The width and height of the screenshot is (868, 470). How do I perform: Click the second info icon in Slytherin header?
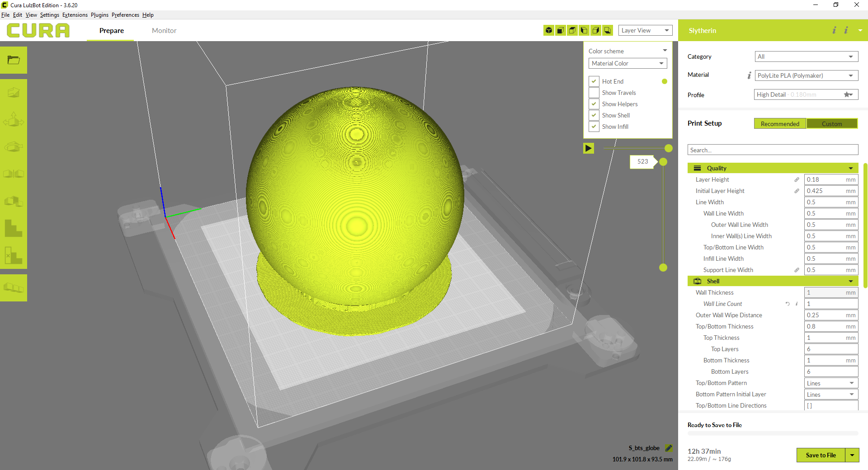tap(846, 30)
